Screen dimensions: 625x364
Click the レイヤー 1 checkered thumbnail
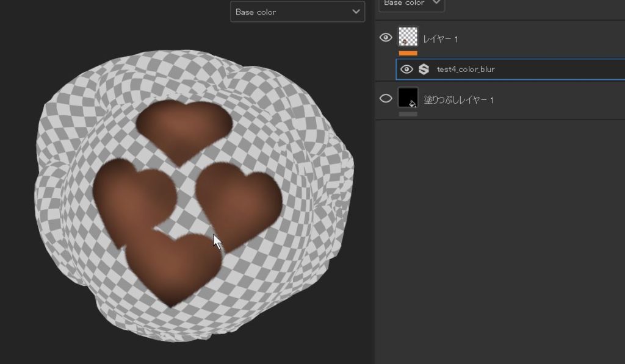tap(408, 37)
